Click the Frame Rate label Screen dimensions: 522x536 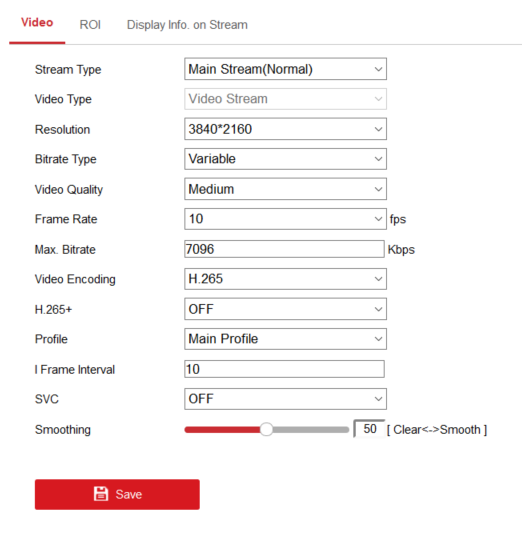[x=66, y=219]
